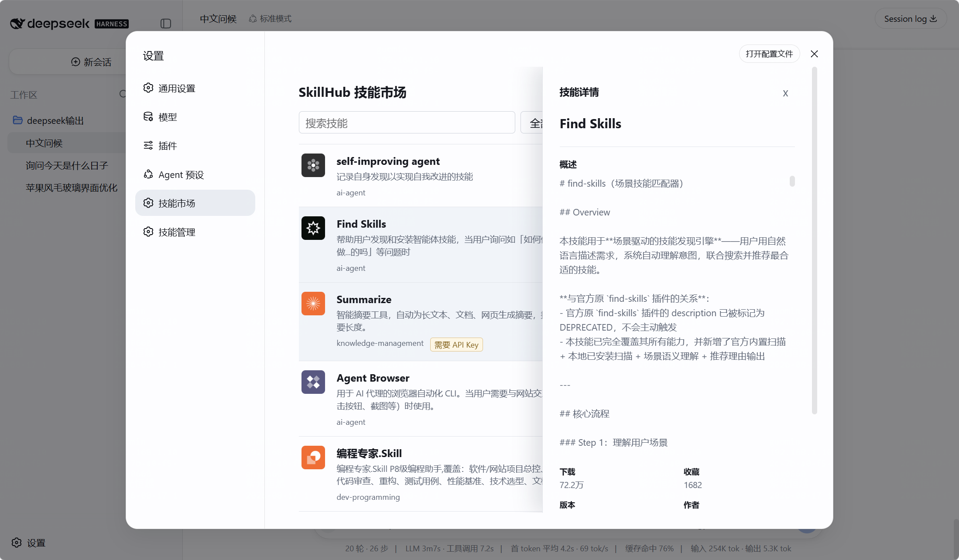Click the overview text scrollbar thumb

coord(792,181)
